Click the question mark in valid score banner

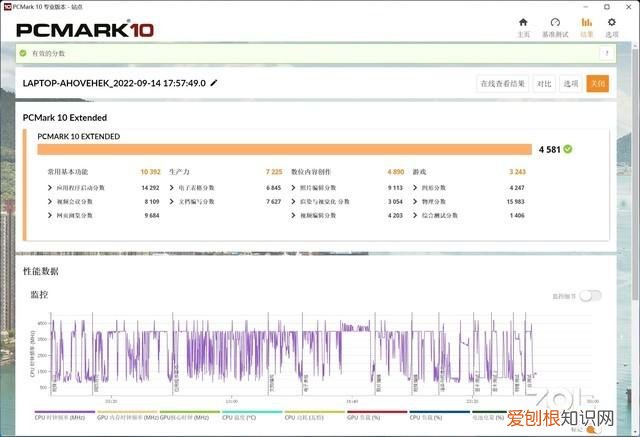click(x=607, y=53)
